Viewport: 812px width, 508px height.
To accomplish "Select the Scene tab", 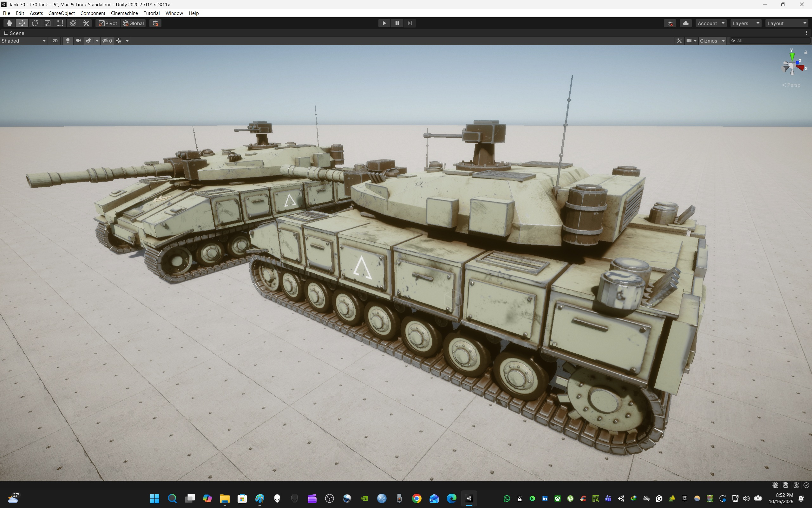I will (14, 33).
